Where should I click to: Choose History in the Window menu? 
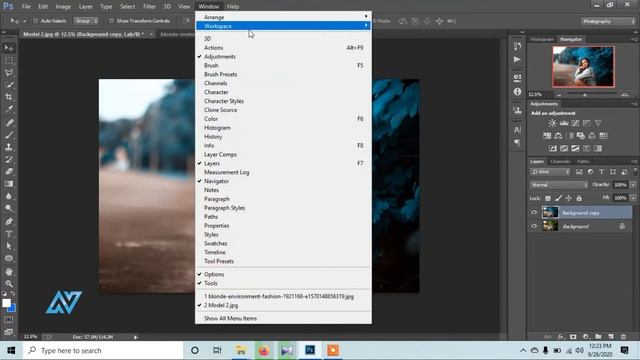283,137
